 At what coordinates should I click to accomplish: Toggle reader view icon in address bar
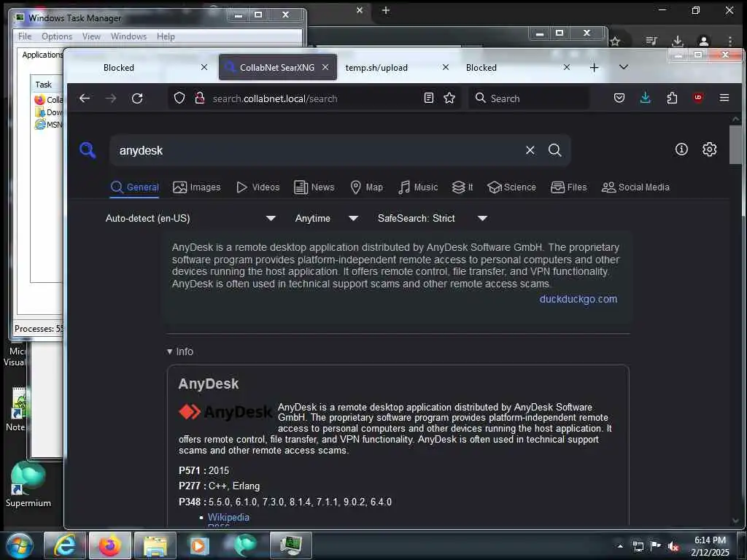coord(429,98)
